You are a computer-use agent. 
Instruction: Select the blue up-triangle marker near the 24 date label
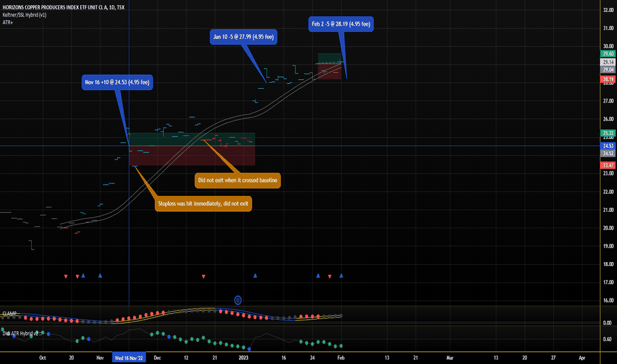pyautogui.click(x=318, y=276)
